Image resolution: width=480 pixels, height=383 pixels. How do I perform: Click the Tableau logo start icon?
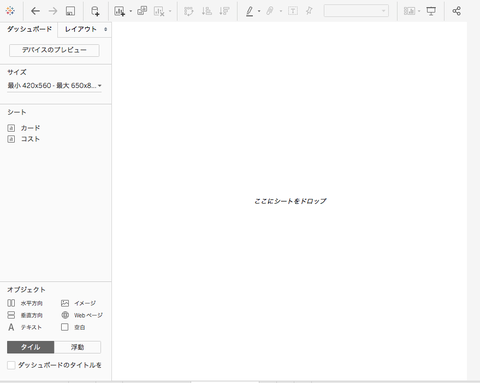(x=10, y=11)
